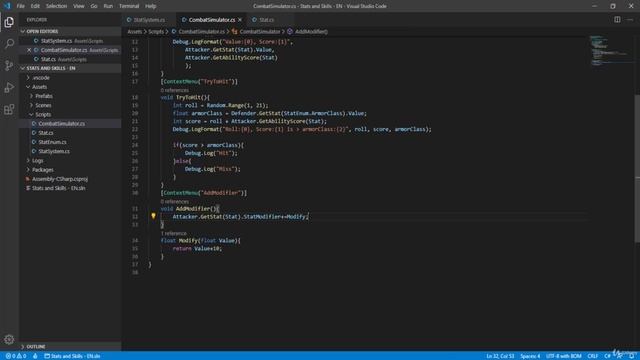Image resolution: width=640 pixels, height=360 pixels.
Task: Open the File menu
Action: tap(20, 6)
